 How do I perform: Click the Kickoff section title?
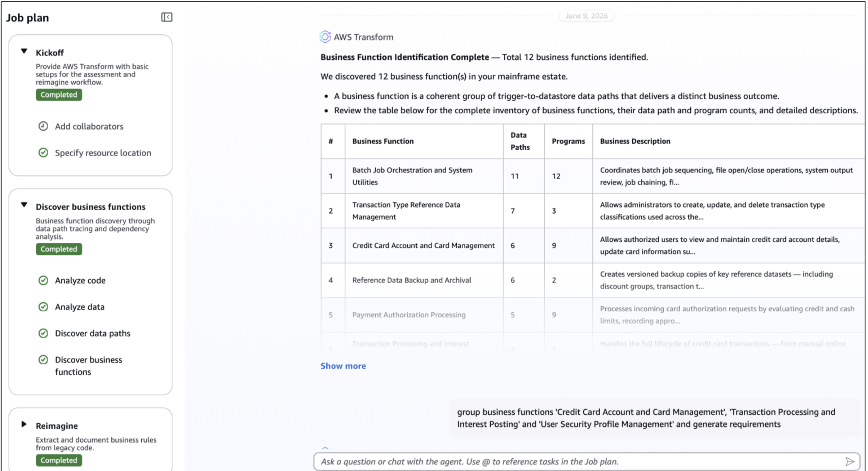pyautogui.click(x=49, y=53)
